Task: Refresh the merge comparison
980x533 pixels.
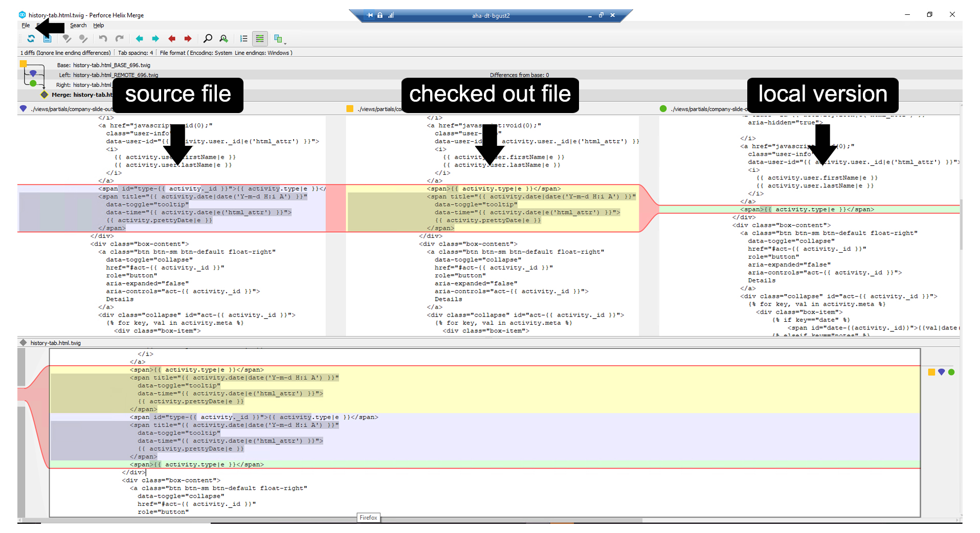Action: 31,38
